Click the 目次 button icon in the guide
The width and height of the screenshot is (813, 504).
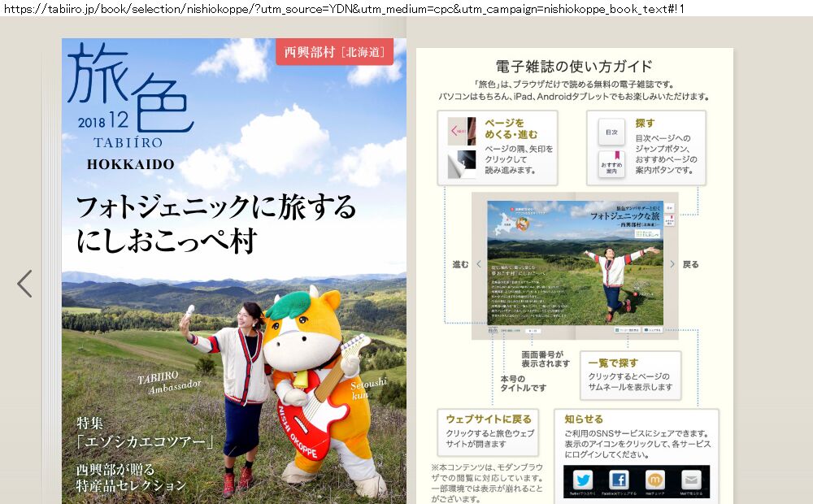coord(611,133)
